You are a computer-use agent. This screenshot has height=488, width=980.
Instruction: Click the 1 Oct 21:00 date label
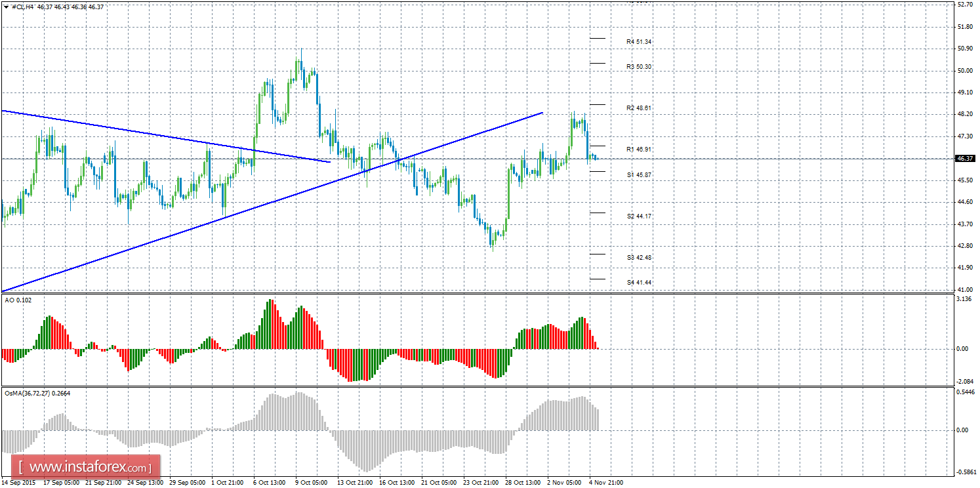pyautogui.click(x=228, y=483)
